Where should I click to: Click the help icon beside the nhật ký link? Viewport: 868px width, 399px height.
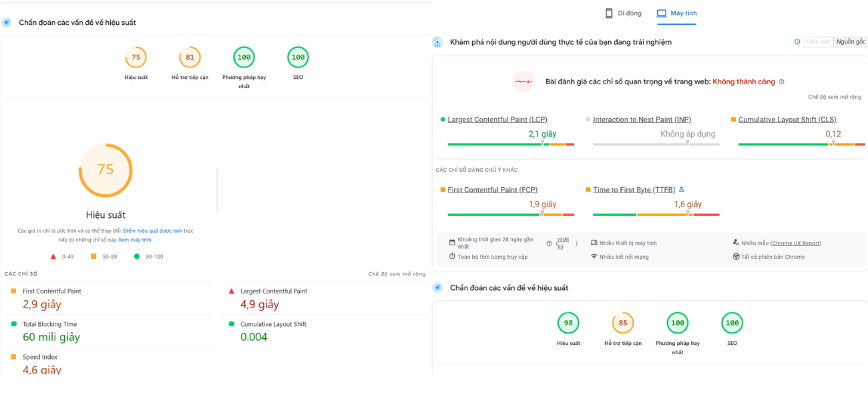pos(550,243)
